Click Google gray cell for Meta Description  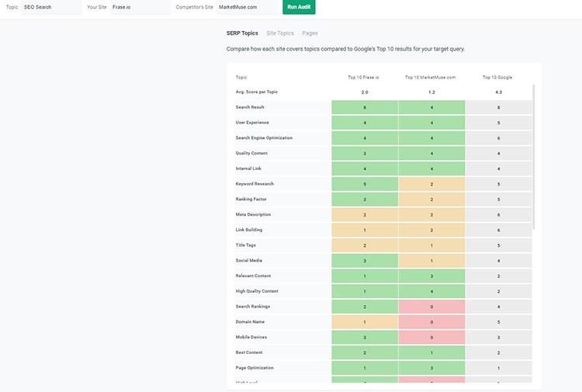tap(498, 214)
